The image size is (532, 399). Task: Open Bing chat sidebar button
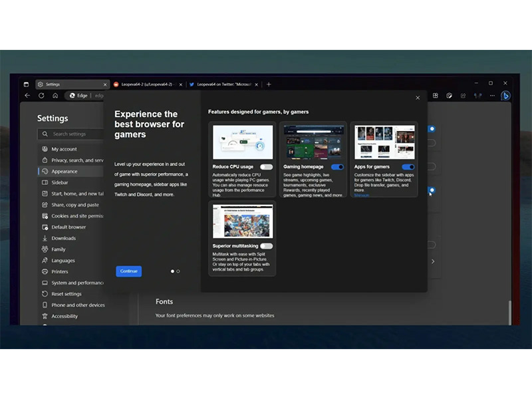click(505, 96)
